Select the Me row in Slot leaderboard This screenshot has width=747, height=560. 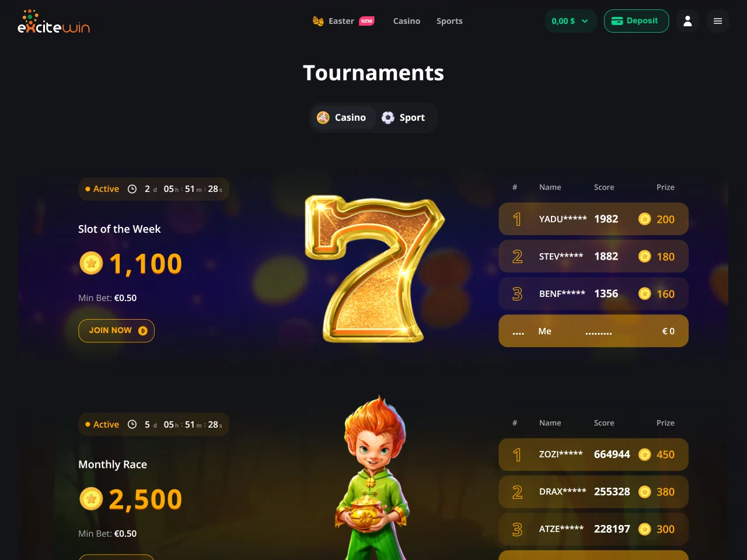click(x=594, y=331)
